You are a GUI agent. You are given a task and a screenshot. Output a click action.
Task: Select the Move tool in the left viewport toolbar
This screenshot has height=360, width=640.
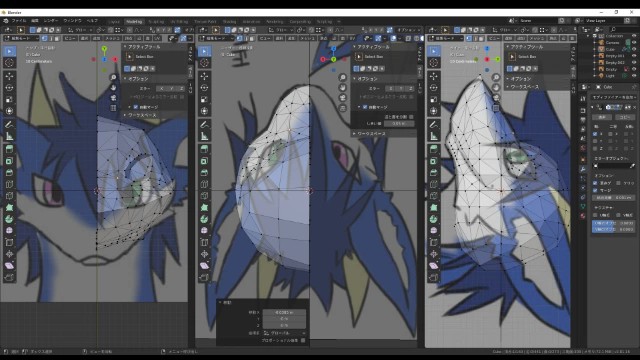pos(9,76)
